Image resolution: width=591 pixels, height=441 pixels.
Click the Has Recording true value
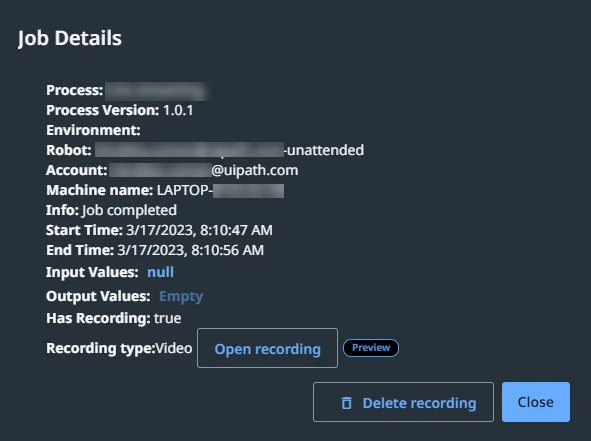(167, 318)
